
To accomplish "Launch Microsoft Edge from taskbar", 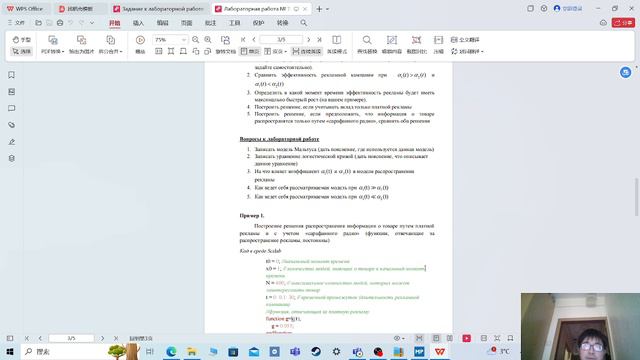I will [x=171, y=351].
